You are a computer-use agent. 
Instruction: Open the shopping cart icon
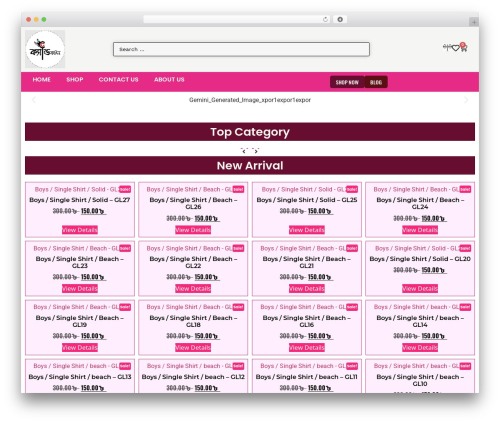tap(464, 48)
